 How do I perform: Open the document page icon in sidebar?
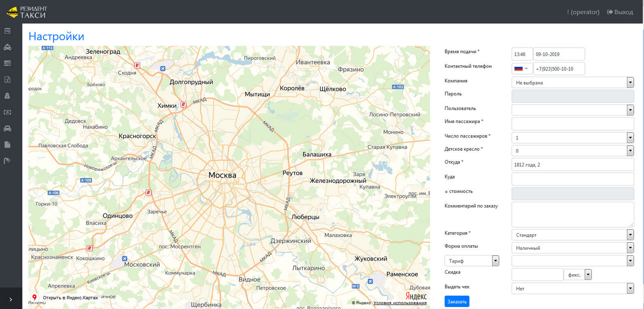pyautogui.click(x=7, y=144)
